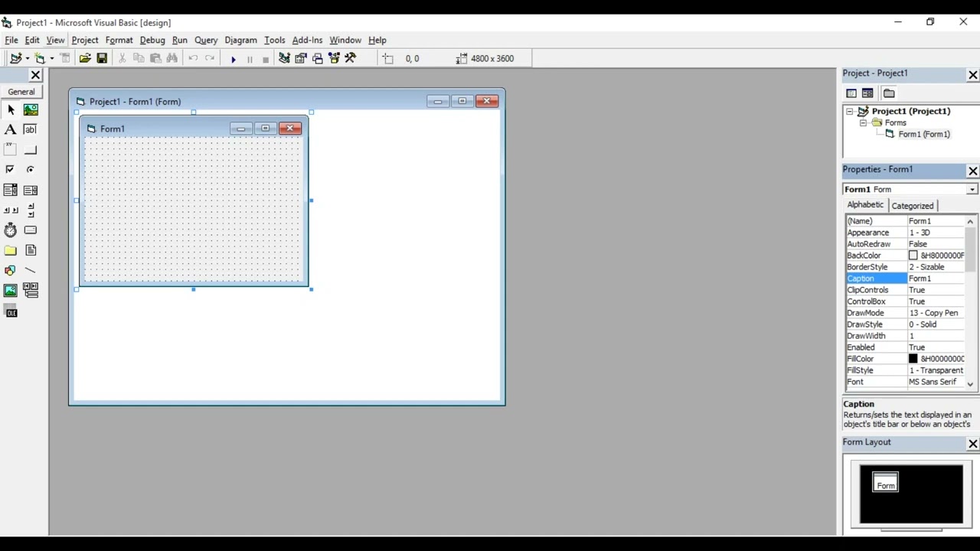
Task: Select the Caption property row
Action: 906,279
